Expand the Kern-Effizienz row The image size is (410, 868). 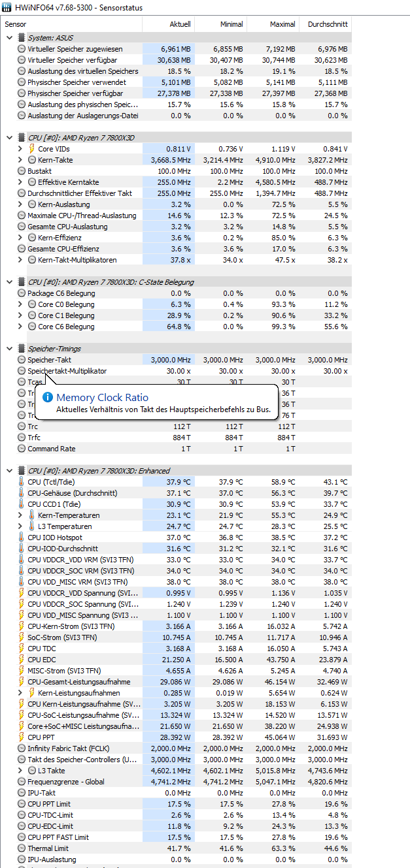point(20,238)
